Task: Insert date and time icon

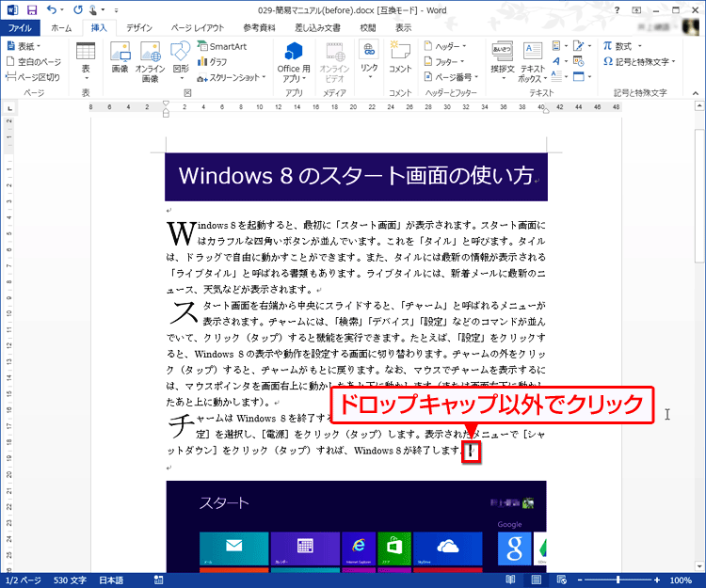Action: [x=579, y=61]
